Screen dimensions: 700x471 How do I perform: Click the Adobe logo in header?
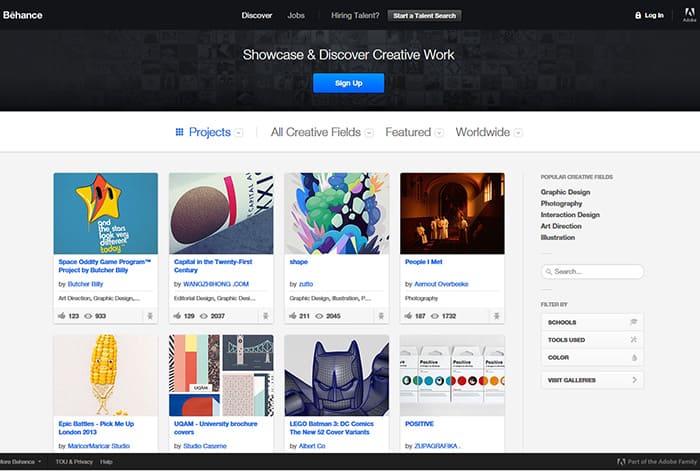[689, 15]
